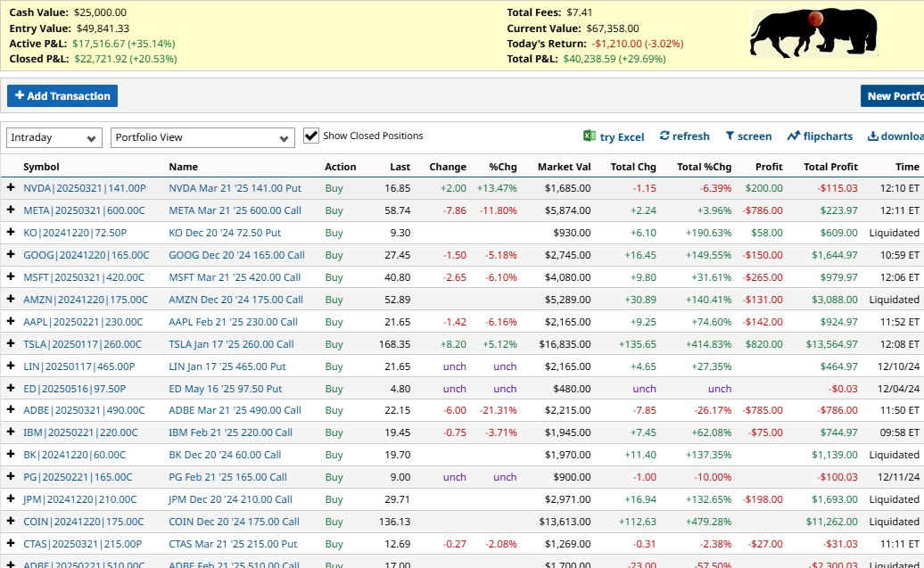Screen dimensions: 924x568
Task: Open MSFT Mar 21 '25 420.00 Call name link
Action: point(235,277)
